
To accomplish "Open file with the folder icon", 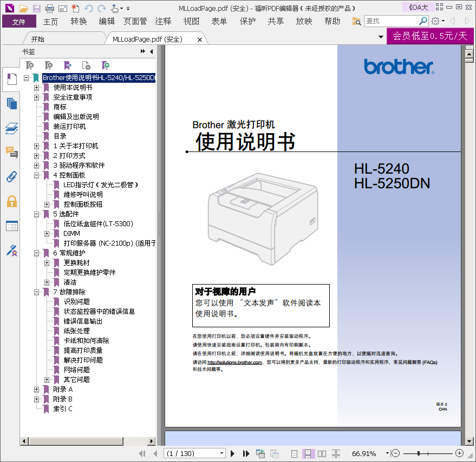I will 23,9.
